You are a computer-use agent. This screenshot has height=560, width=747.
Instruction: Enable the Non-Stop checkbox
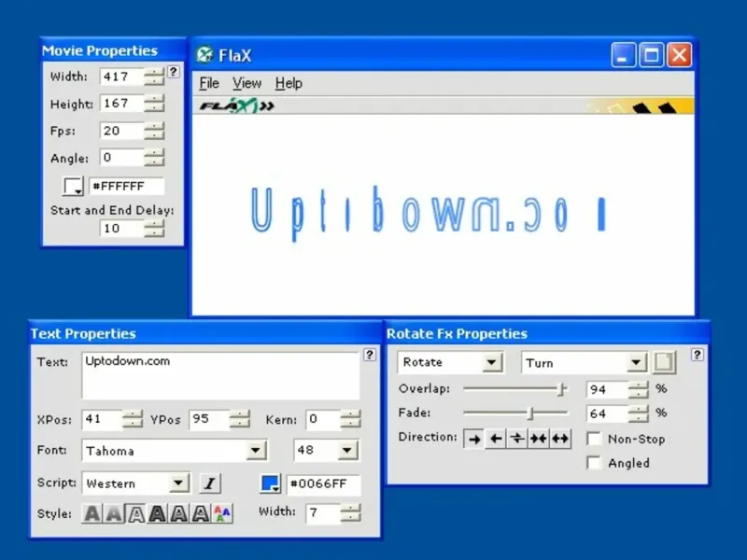pos(594,439)
